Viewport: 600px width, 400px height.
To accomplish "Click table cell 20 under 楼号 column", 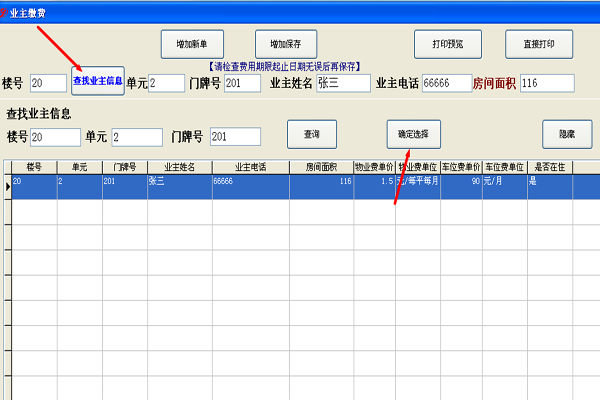I will pos(34,187).
